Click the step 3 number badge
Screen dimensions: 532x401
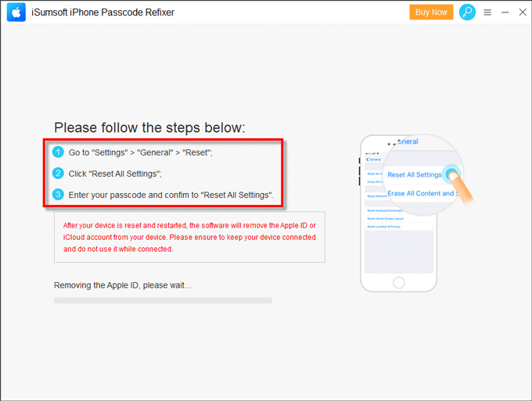click(x=58, y=195)
